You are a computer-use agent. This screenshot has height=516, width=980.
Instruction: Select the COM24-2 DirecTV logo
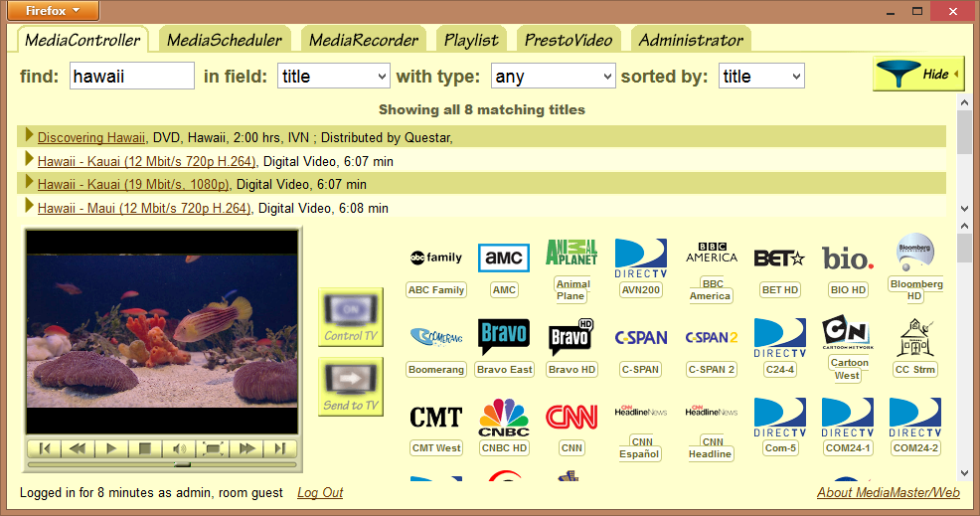coord(915,418)
